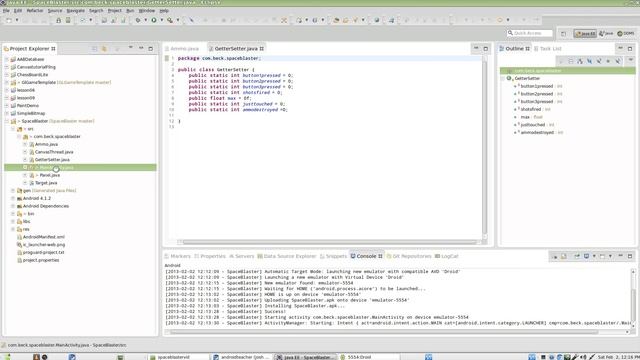
Task: Select shotsfired field in Outline
Action: [x=531, y=109]
